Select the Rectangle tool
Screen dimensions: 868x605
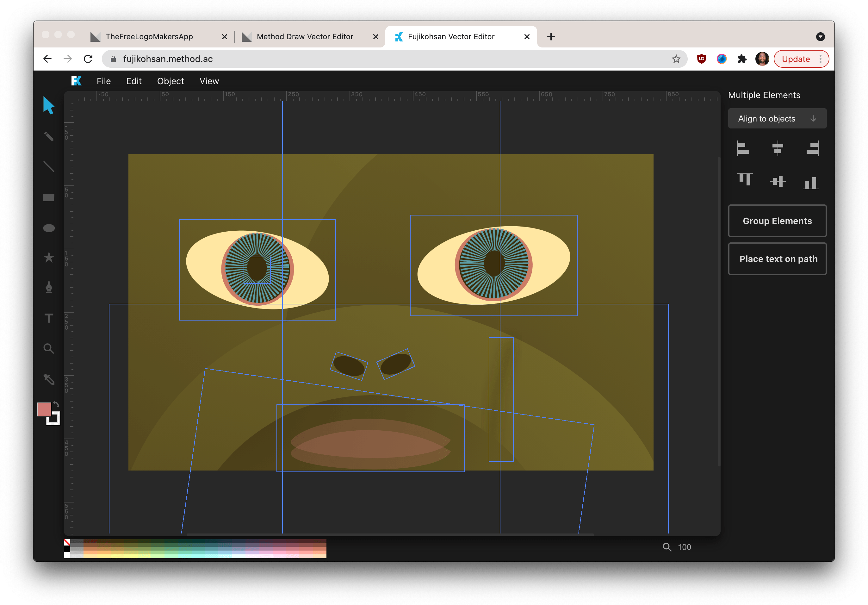(x=48, y=197)
